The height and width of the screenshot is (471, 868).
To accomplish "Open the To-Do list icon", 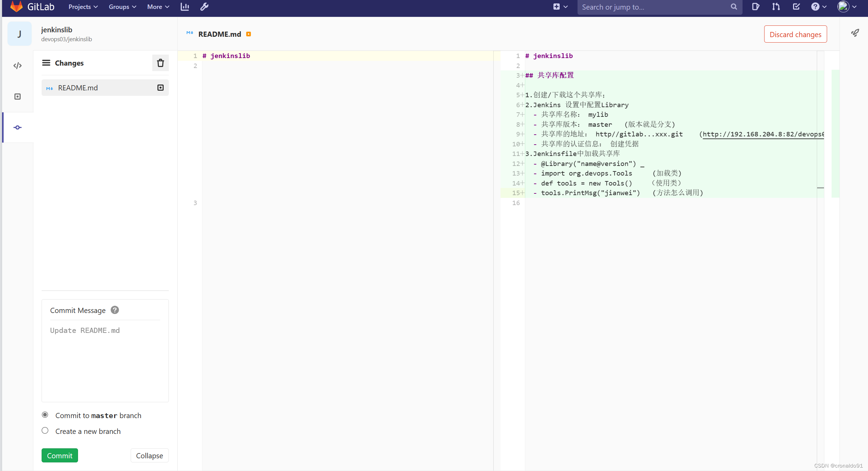I will (x=796, y=7).
